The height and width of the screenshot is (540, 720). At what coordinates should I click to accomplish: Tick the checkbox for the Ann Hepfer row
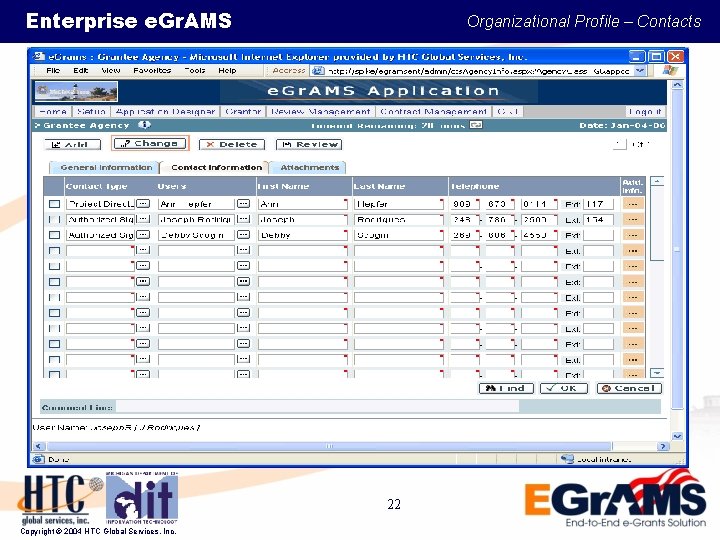[55, 204]
